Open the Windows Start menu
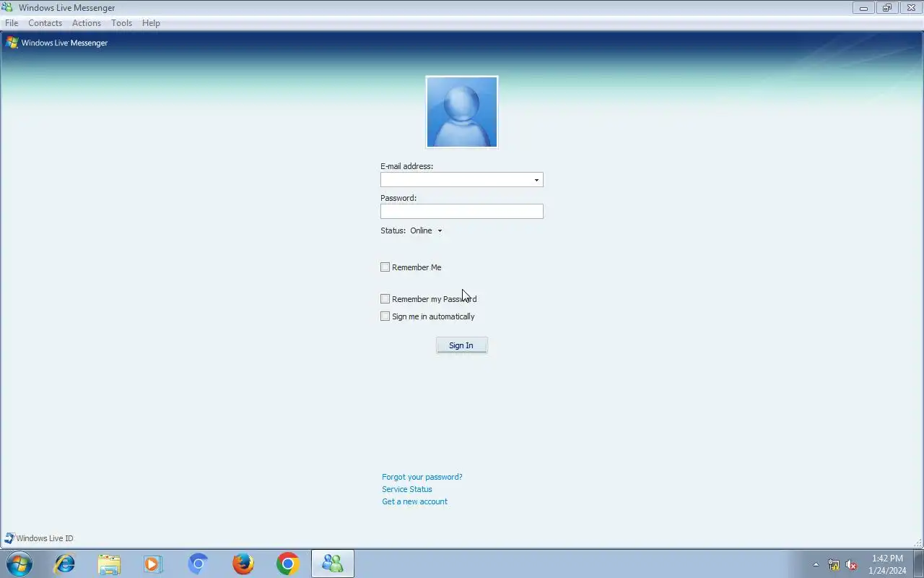The width and height of the screenshot is (924, 578). click(19, 564)
